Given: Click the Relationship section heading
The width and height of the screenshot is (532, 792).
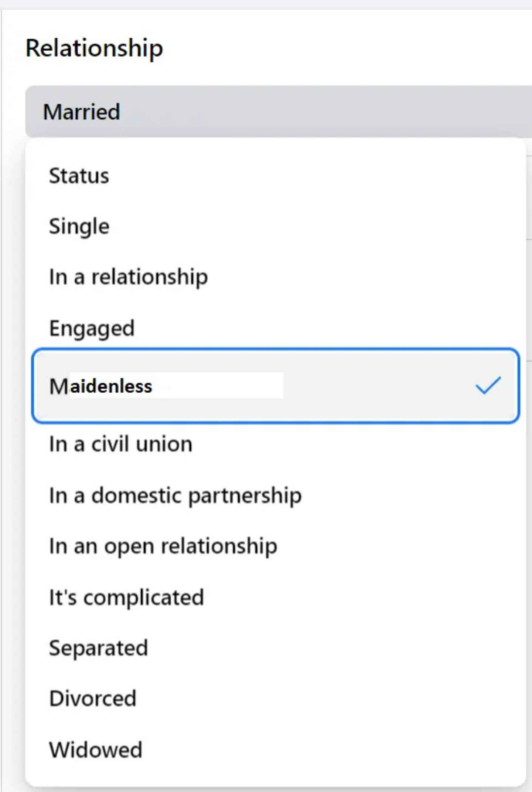Looking at the screenshot, I should pyautogui.click(x=94, y=47).
